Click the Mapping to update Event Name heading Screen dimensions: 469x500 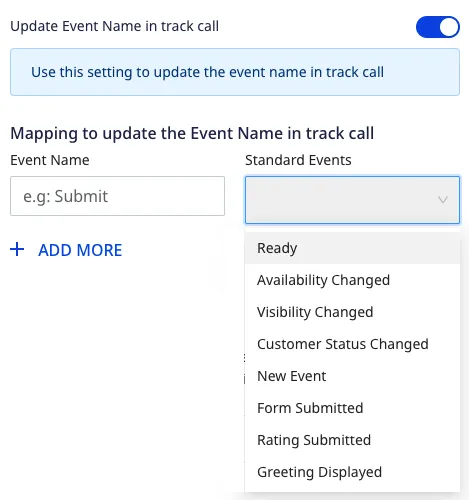[192, 134]
